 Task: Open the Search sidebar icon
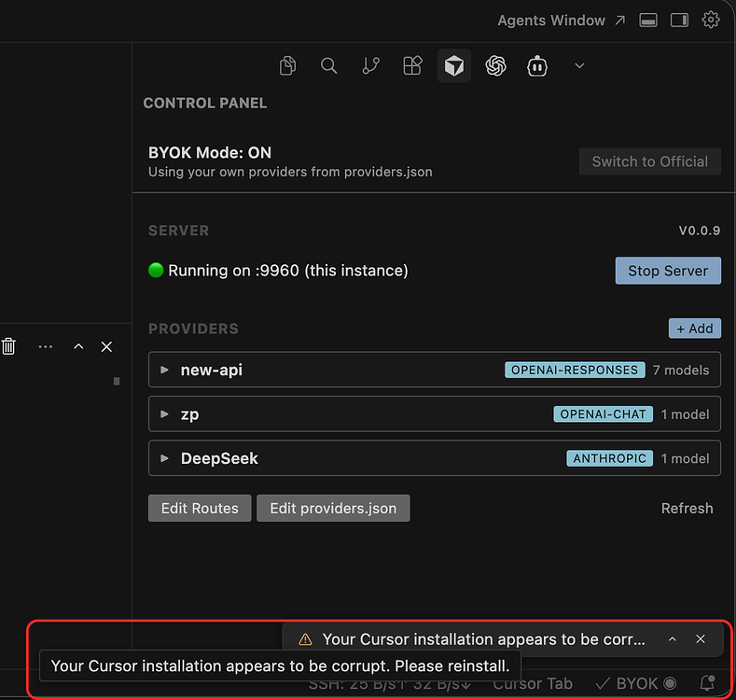328,65
